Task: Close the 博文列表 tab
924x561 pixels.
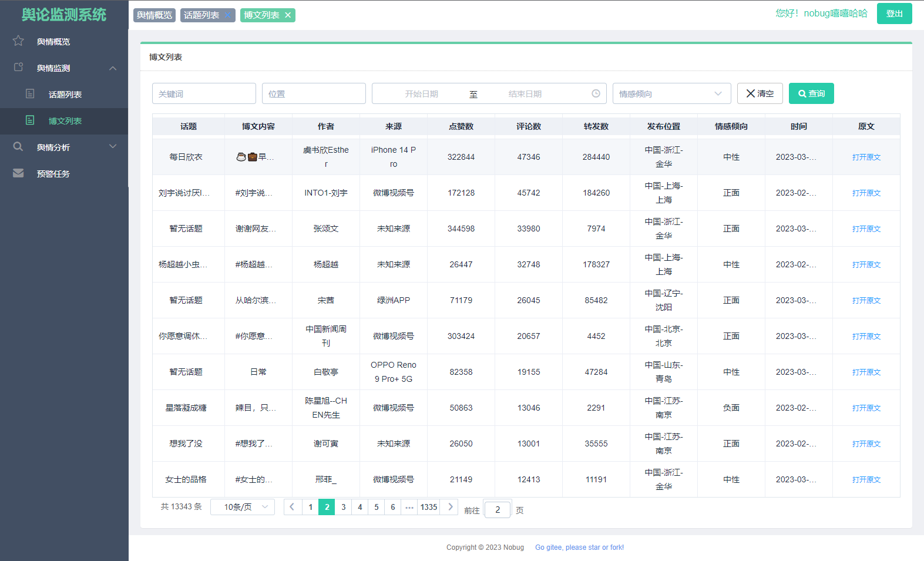Action: [288, 15]
